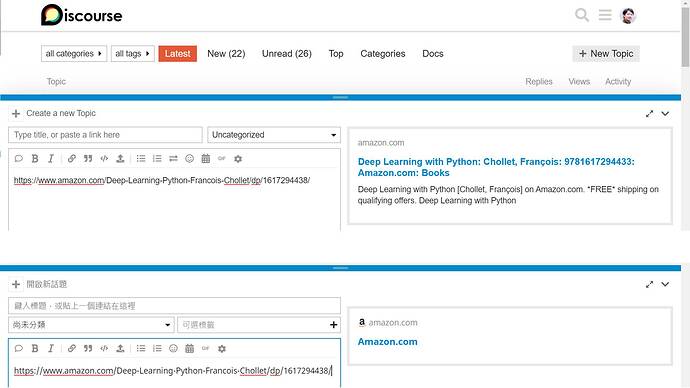Click the upper composer grippie handle
690x388 pixels.
[340, 97]
